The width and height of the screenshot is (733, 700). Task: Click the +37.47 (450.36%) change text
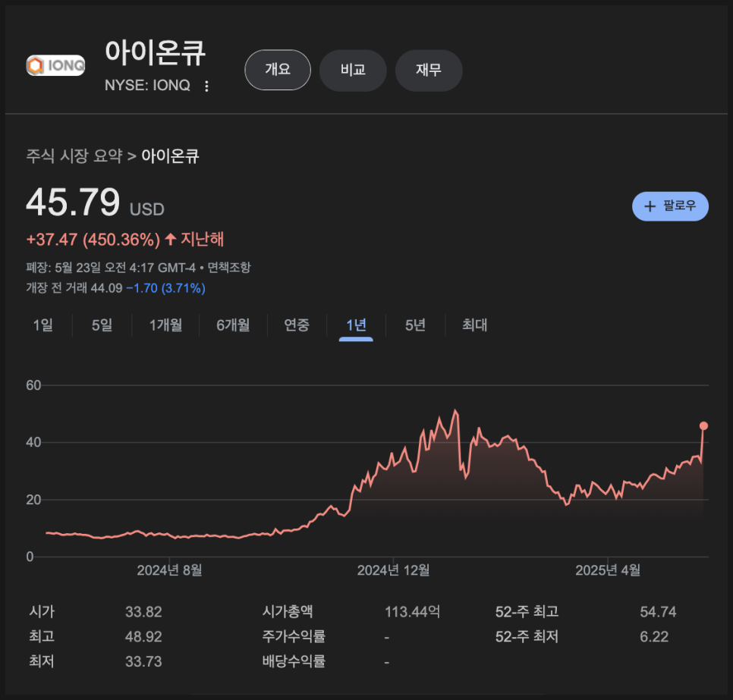[93, 239]
